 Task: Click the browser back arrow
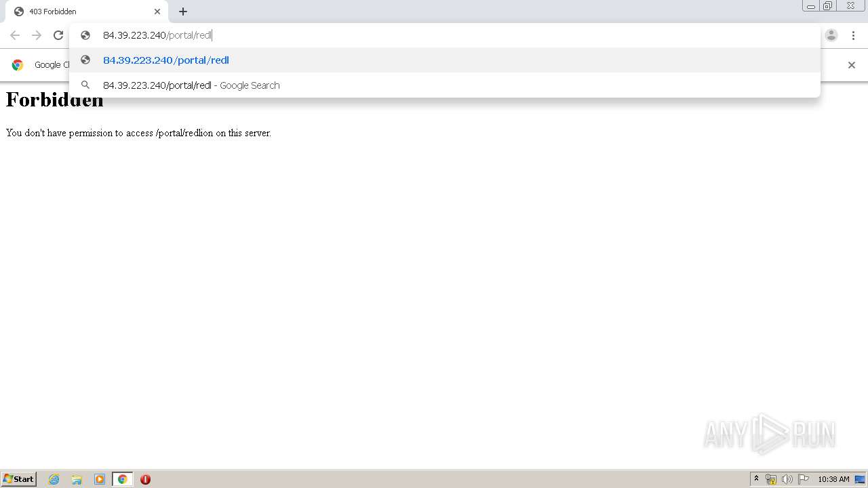pyautogui.click(x=15, y=35)
